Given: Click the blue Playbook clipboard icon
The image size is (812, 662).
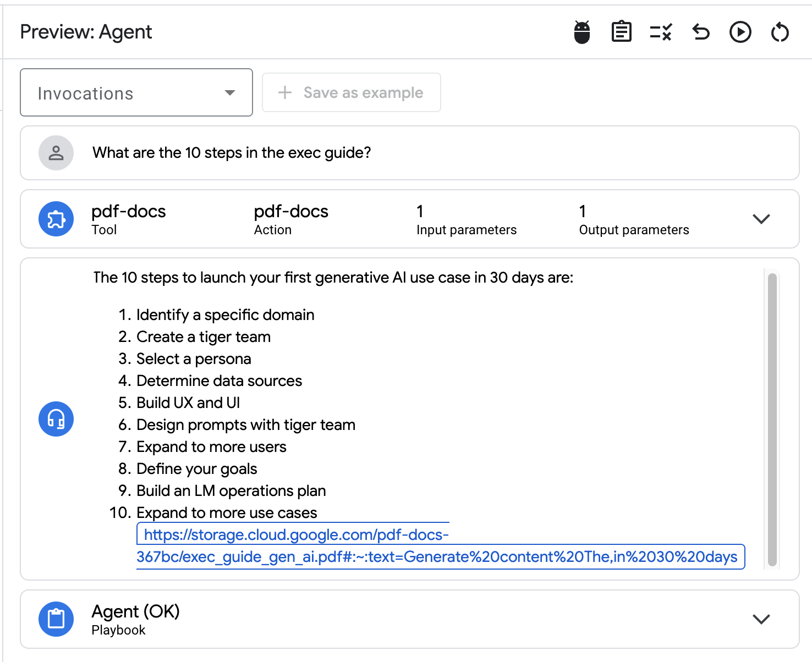Looking at the screenshot, I should pos(56,619).
